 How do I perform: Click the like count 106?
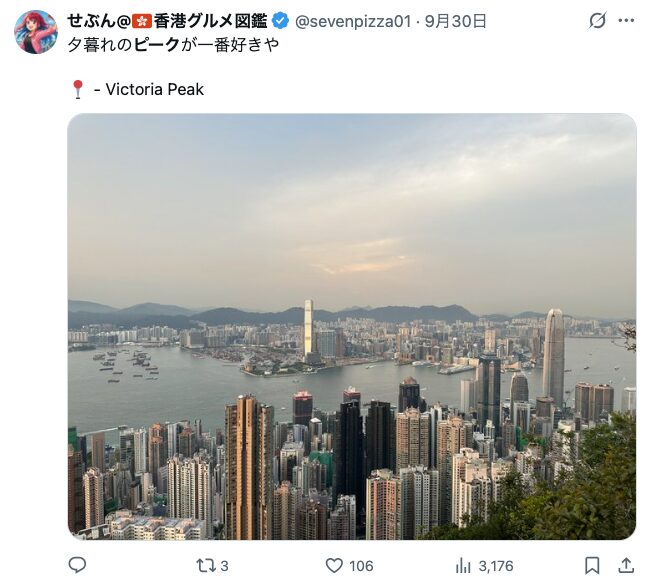pyautogui.click(x=361, y=566)
